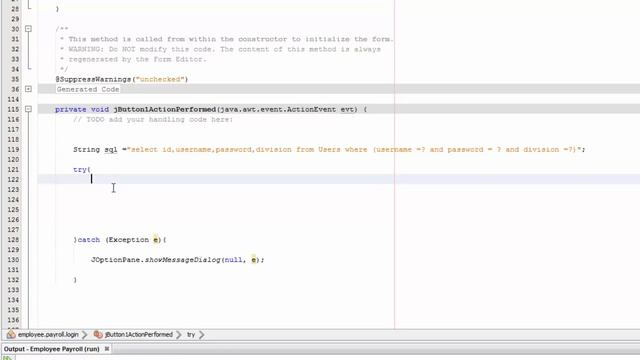Click the collapsed Generated Code label
Image resolution: width=640 pixels, height=360 pixels.
pos(88,89)
